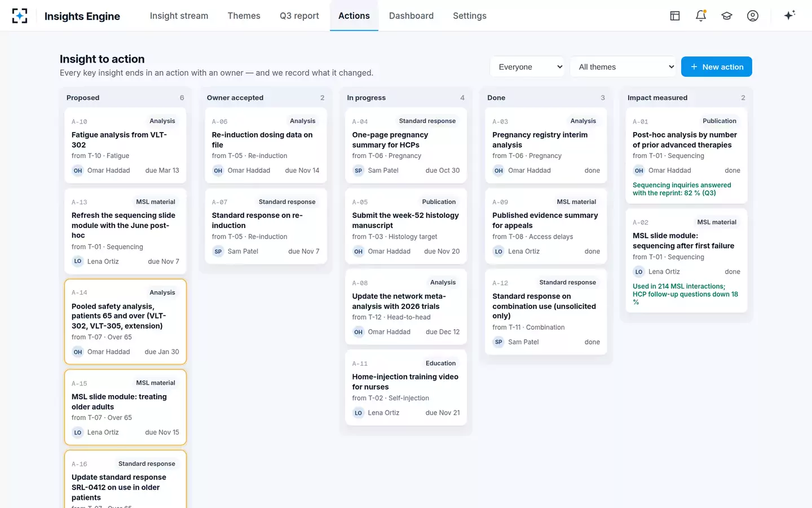Click the SP avatar on card A-07
812x508 pixels.
(218, 252)
